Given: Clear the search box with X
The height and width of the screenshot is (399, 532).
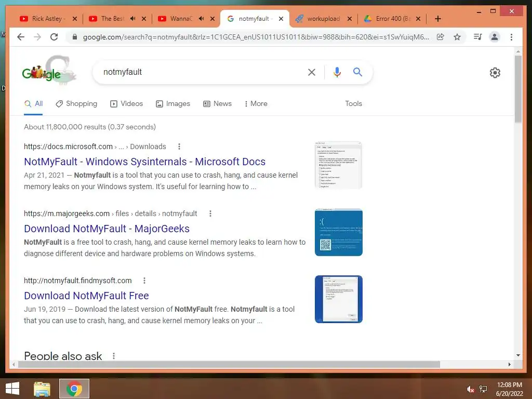Looking at the screenshot, I should [312, 72].
